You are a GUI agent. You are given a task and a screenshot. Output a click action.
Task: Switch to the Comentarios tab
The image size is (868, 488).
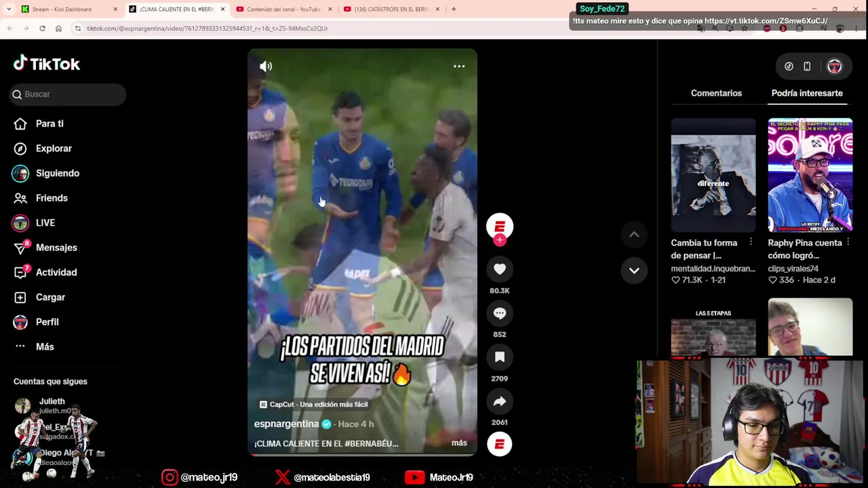716,93
